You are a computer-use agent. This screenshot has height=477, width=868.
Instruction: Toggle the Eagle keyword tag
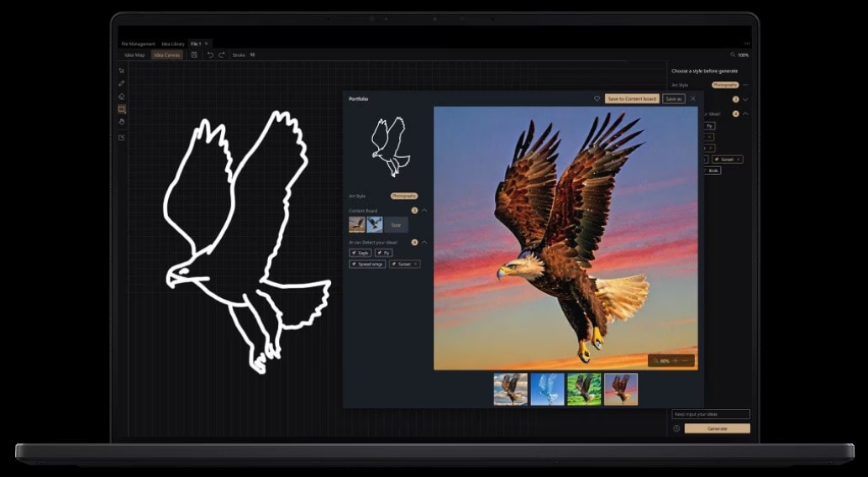click(360, 252)
